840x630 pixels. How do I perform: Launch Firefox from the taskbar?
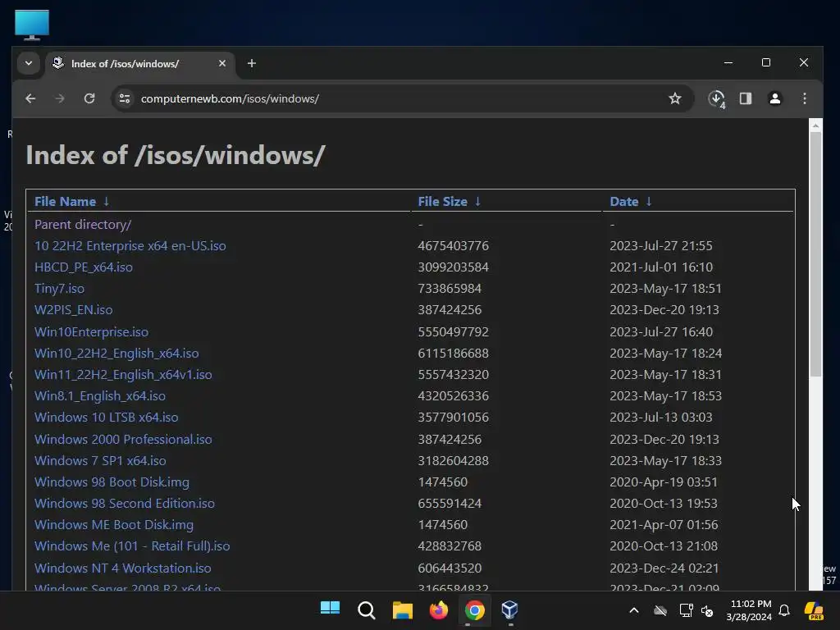pos(439,609)
